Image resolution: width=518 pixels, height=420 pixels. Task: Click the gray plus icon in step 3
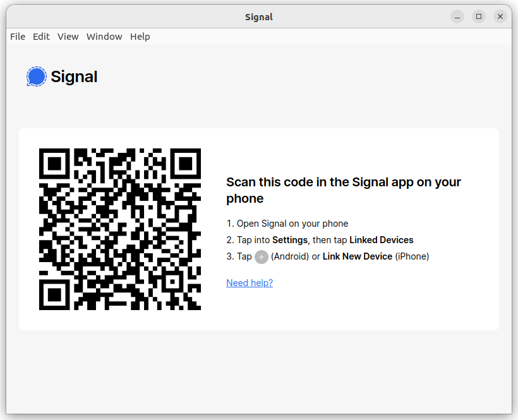(x=262, y=257)
